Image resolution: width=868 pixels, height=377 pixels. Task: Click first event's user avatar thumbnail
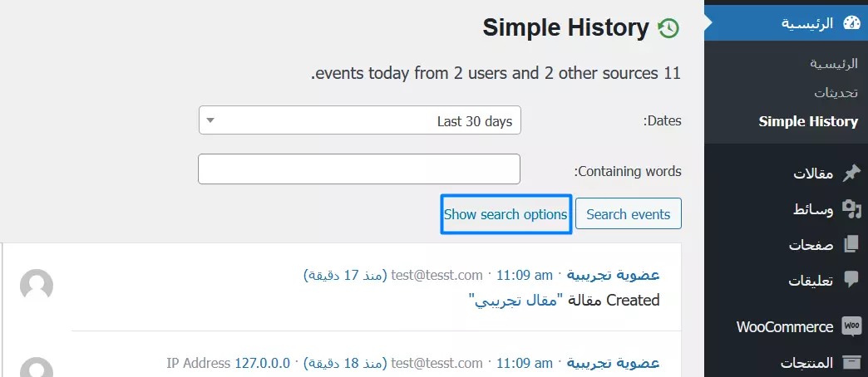37,286
